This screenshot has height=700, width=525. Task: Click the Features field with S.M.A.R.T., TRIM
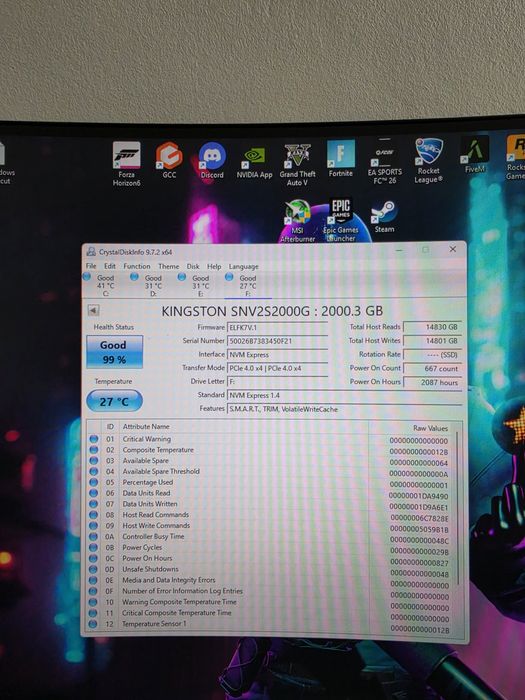tap(344, 409)
